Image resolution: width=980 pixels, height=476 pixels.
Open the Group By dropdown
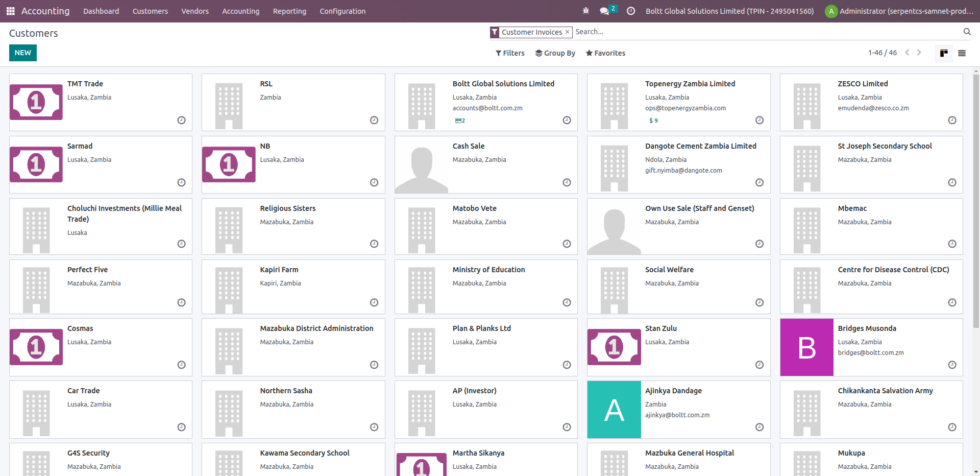coord(555,53)
